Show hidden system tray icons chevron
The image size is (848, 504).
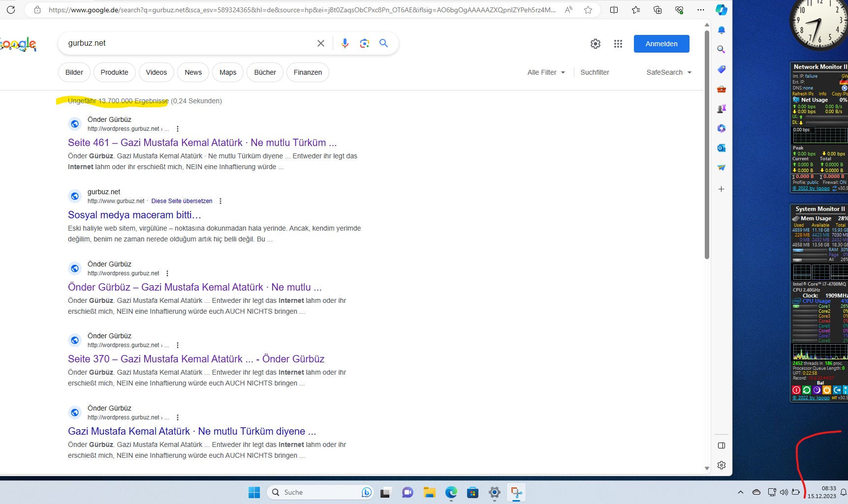pos(741,492)
